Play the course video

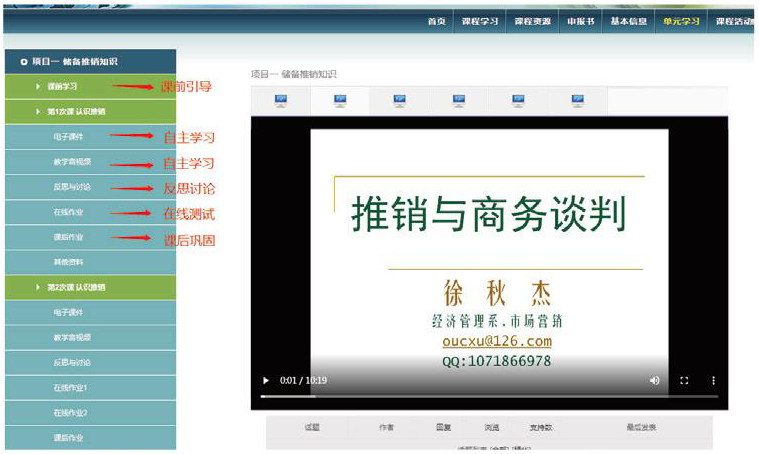265,380
